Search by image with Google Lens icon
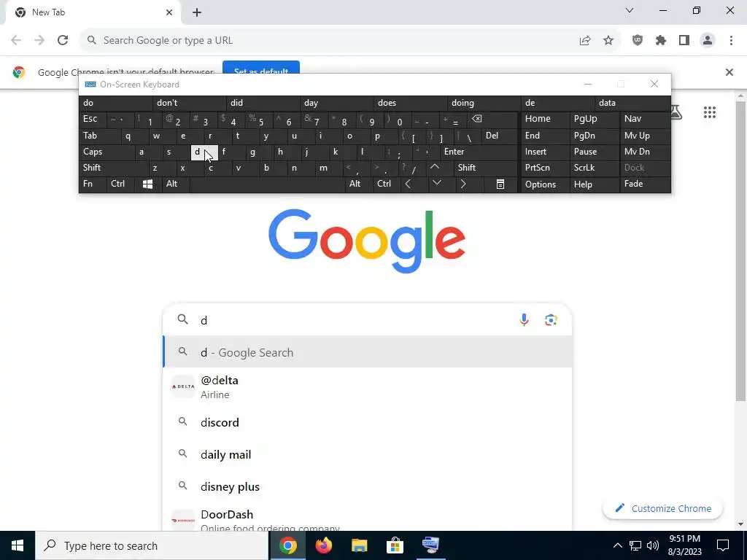This screenshot has width=747, height=560. [x=551, y=320]
